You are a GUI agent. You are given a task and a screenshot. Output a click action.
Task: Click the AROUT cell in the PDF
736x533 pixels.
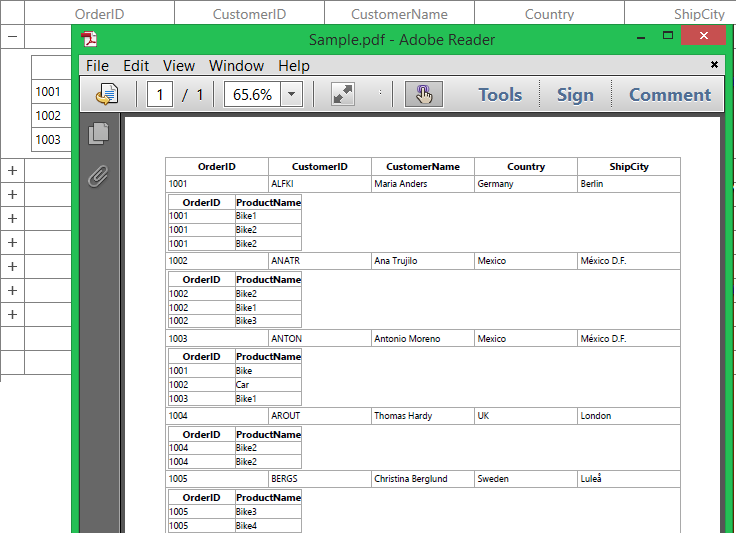click(320, 416)
